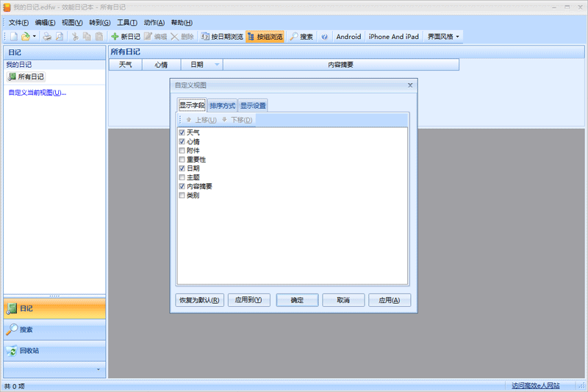The height and width of the screenshot is (392, 588).
Task: Click the 应用到(Y) button
Action: (248, 300)
